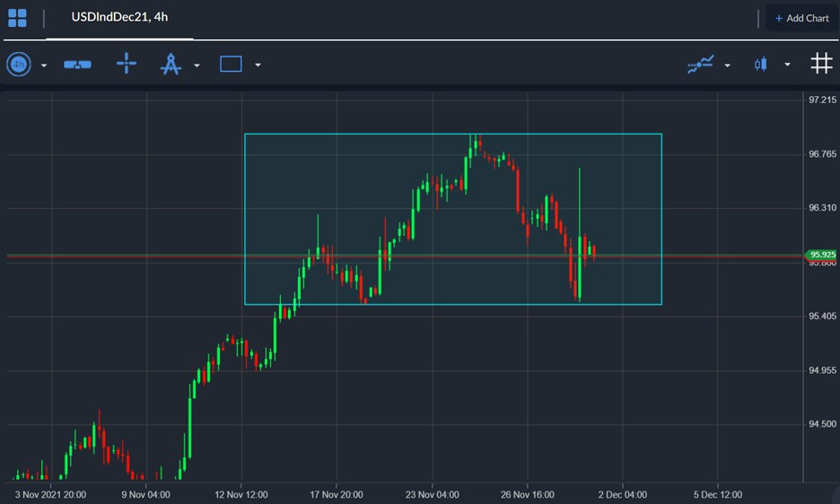Image resolution: width=840 pixels, height=504 pixels.
Task: Toggle the chart grid lines icon
Action: point(821,63)
